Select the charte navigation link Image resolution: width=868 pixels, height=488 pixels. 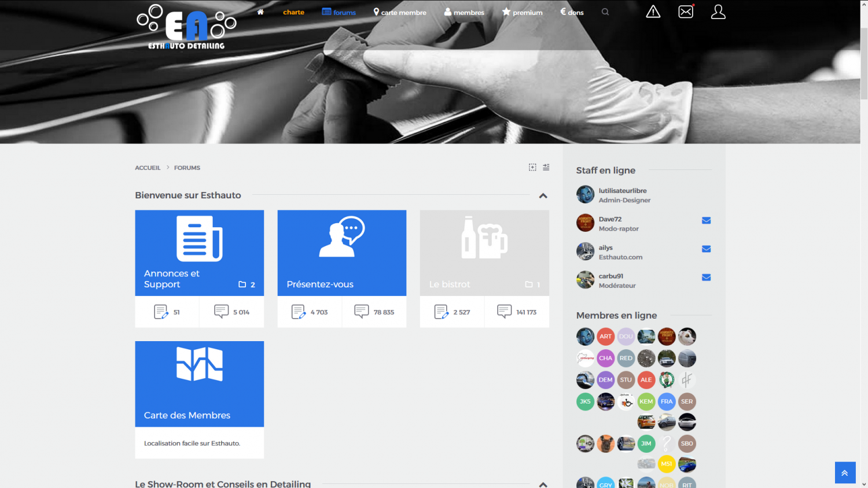(x=293, y=12)
